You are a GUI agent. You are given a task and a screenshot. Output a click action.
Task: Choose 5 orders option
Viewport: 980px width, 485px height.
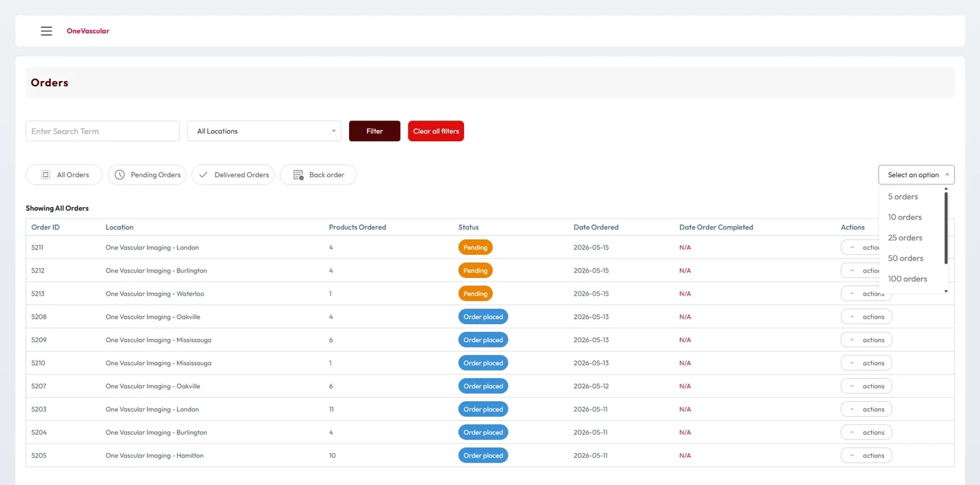click(902, 197)
